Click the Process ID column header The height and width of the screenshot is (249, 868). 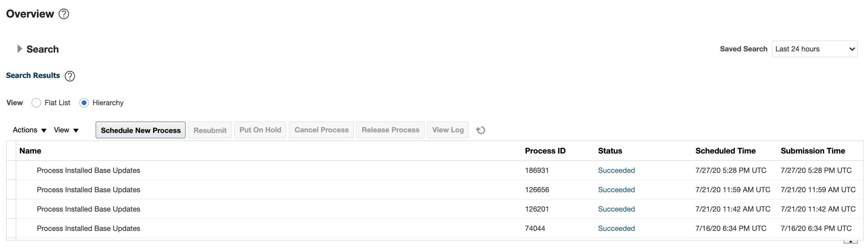[x=545, y=151]
